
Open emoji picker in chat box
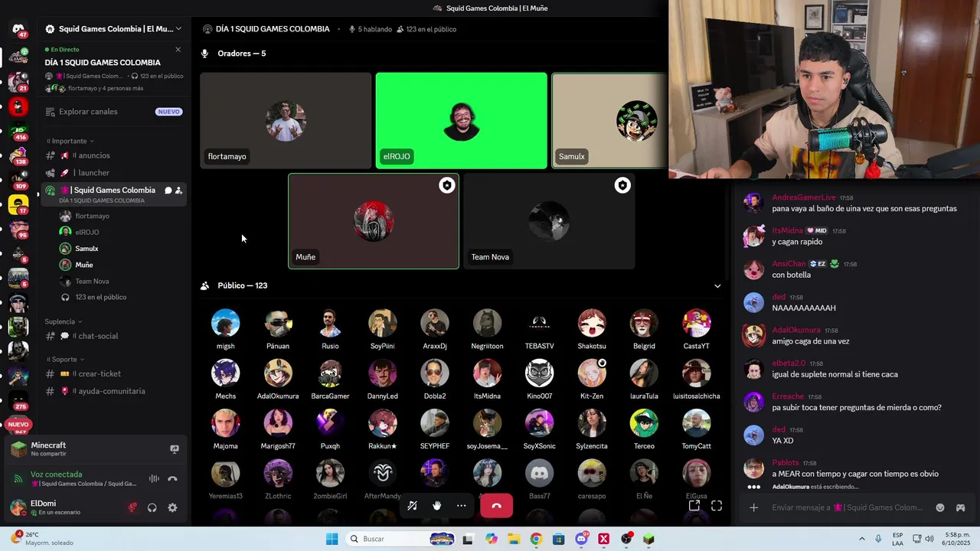940,507
